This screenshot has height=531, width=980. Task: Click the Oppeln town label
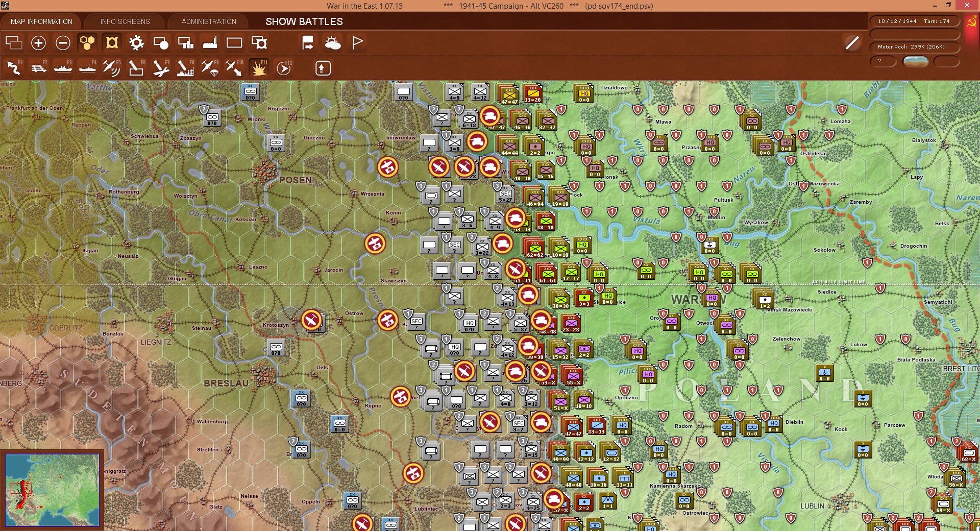(x=311, y=502)
